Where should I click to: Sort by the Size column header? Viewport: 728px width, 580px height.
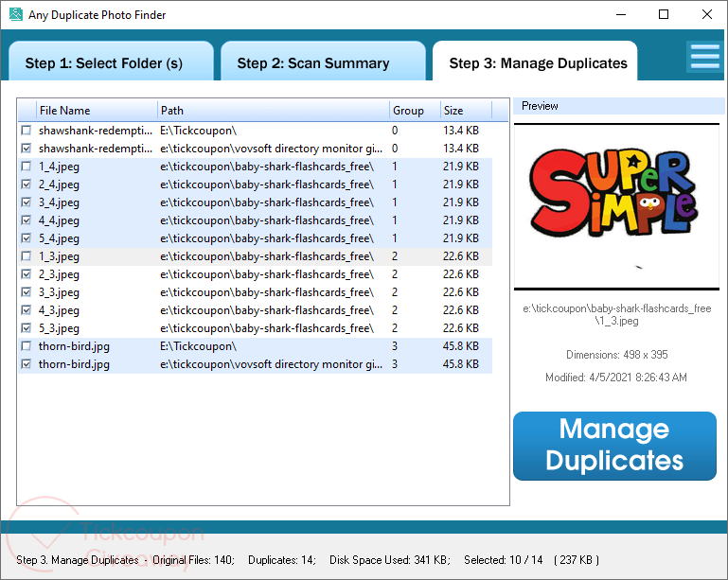click(466, 111)
